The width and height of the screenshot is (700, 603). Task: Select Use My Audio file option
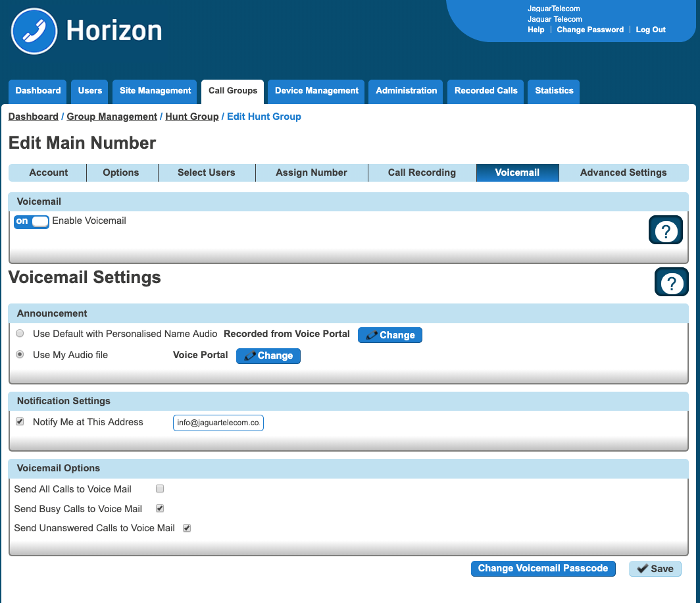[20, 355]
